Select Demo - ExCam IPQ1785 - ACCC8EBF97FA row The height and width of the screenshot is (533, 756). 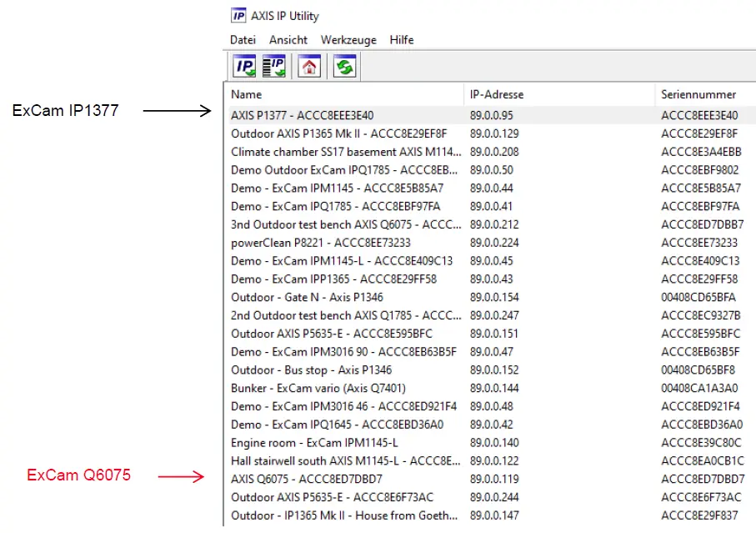click(491, 207)
